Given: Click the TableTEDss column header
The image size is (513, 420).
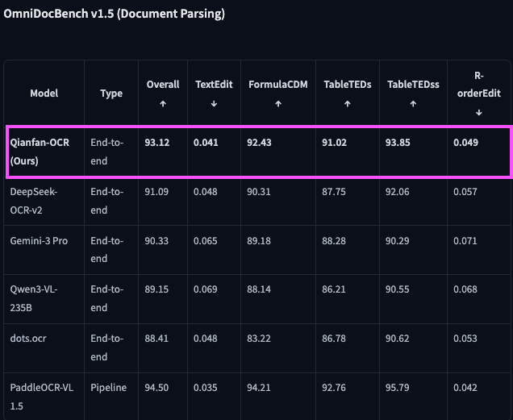Looking at the screenshot, I should (x=413, y=94).
